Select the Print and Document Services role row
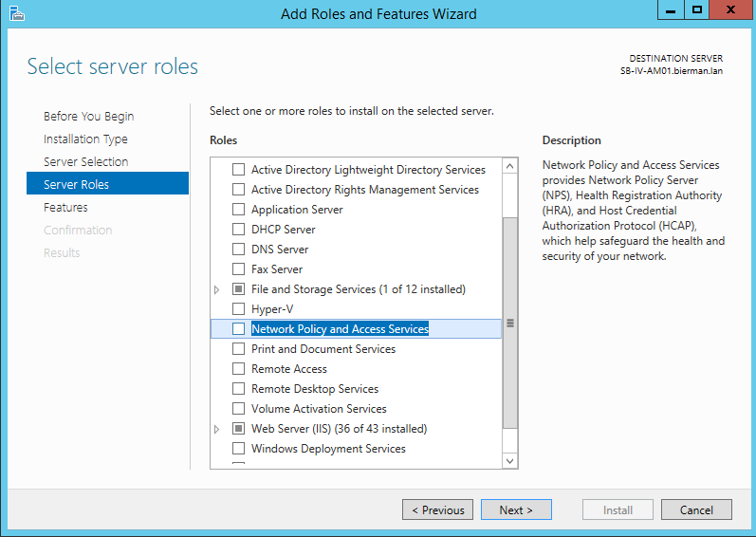Image resolution: width=756 pixels, height=537 pixels. click(357, 349)
